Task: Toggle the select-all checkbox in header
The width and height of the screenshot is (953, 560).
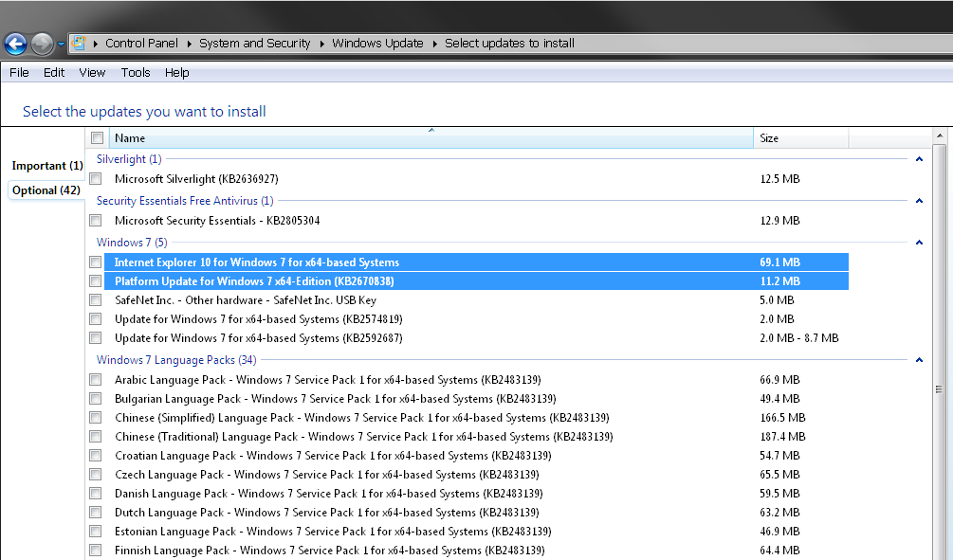Action: point(97,138)
